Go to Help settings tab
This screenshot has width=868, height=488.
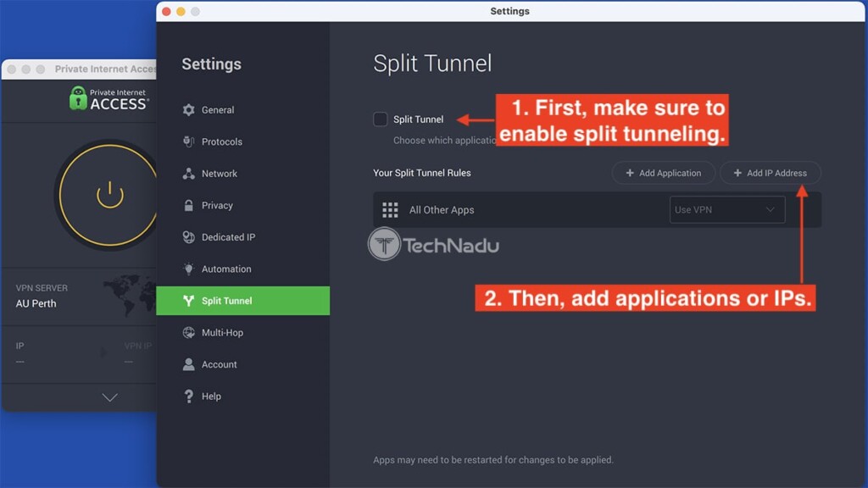242,396
